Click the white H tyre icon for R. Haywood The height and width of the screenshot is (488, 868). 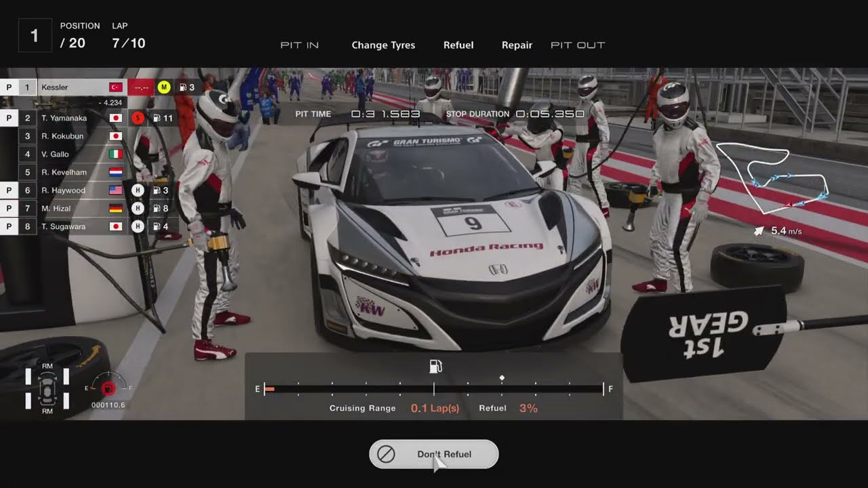138,190
